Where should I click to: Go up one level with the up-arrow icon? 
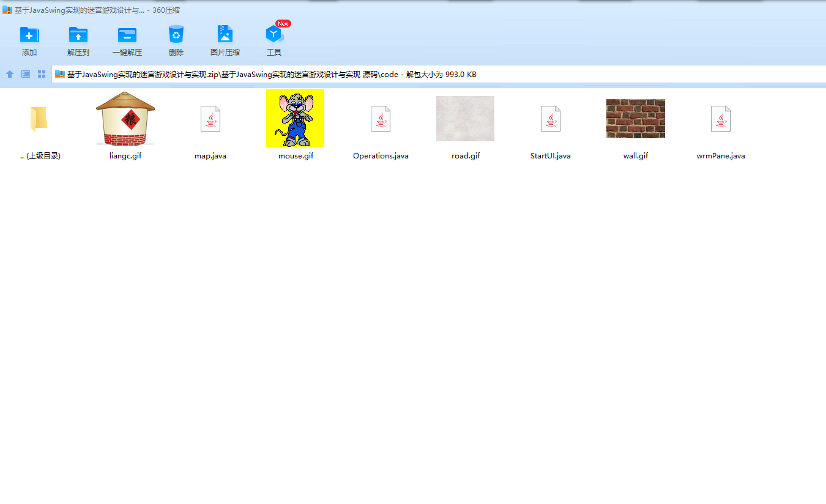10,74
